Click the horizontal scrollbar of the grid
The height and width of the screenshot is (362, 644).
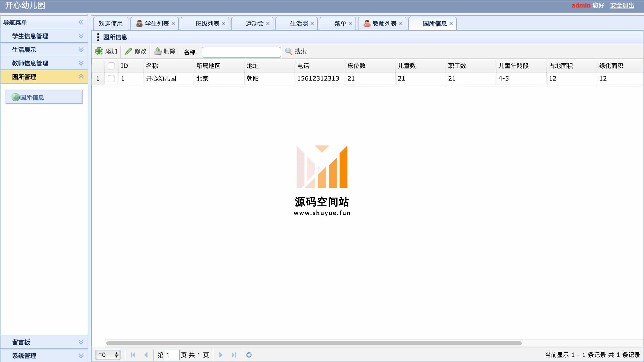click(314, 343)
